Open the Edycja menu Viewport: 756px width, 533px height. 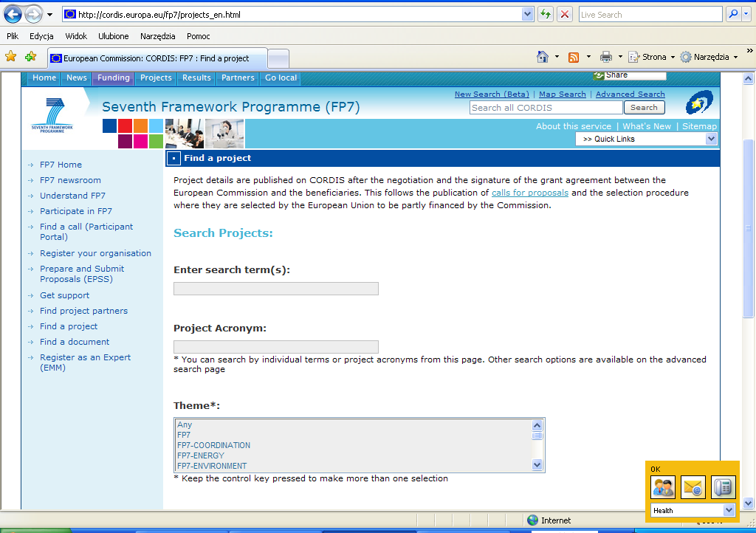click(41, 36)
